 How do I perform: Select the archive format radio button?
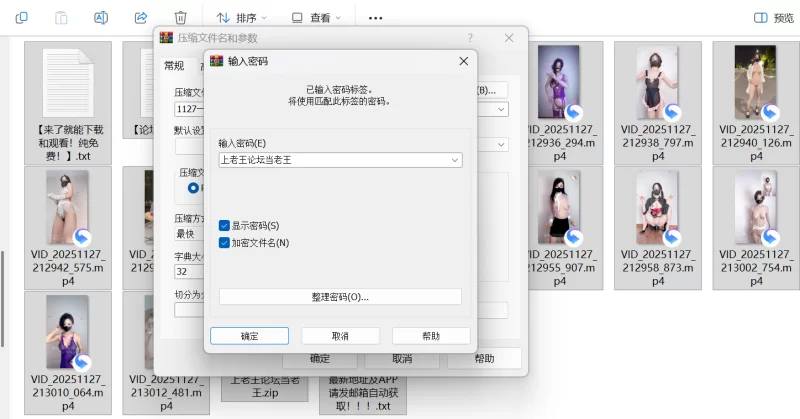point(193,188)
